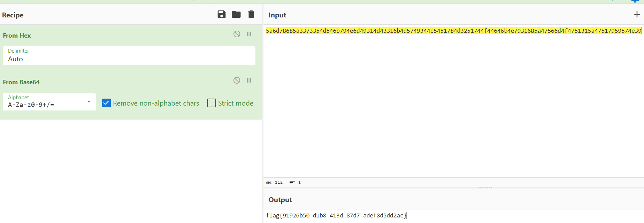
Task: Expand the Base64 Alphabet dropdown
Action: point(89,102)
